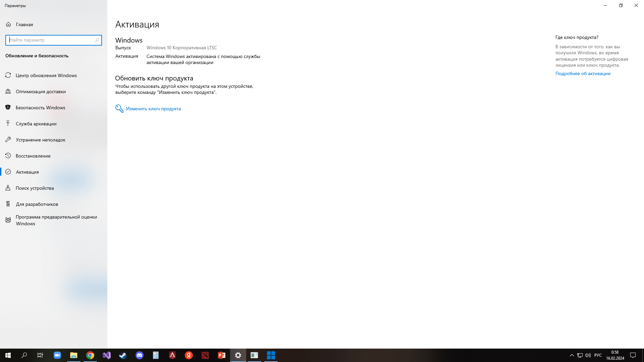Click the Обновить ключ продукта heading

tap(154, 78)
